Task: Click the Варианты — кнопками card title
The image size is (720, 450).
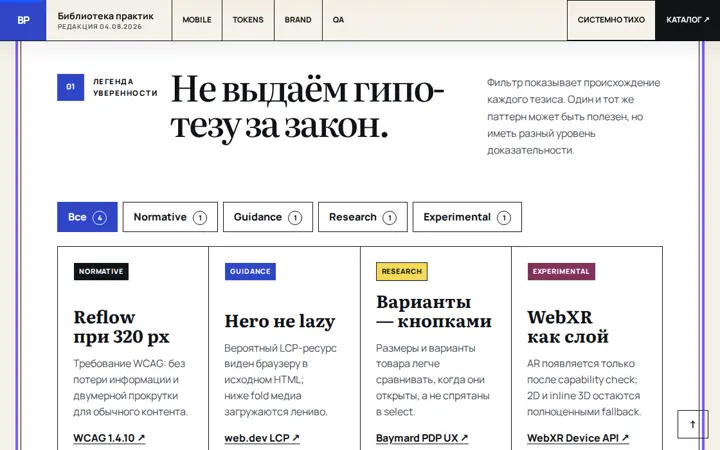Action: 433,311
